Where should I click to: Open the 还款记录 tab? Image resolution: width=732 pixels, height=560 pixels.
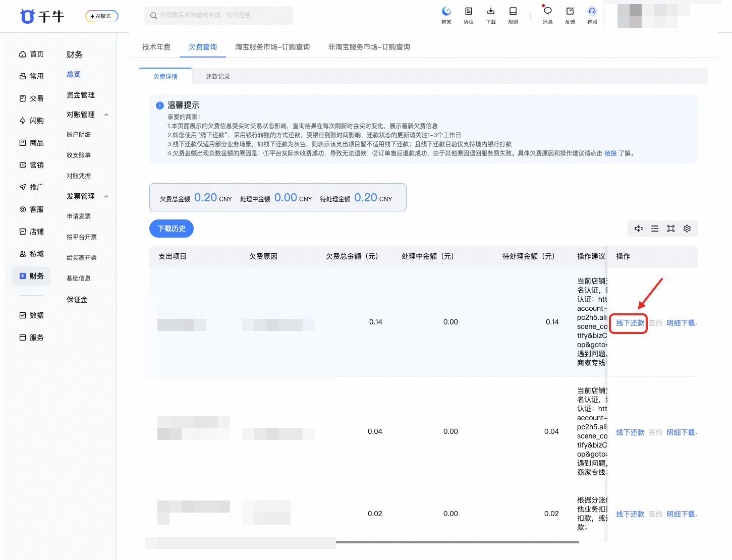218,77
